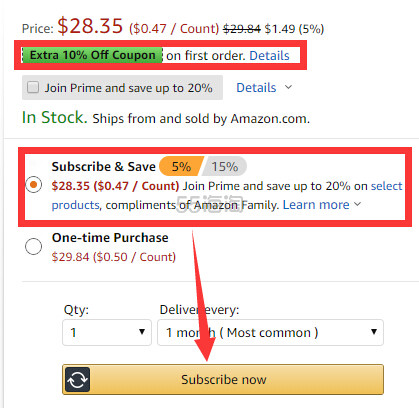The width and height of the screenshot is (419, 408).
Task: Click the Subscribe & Save heading
Action: 104,166
